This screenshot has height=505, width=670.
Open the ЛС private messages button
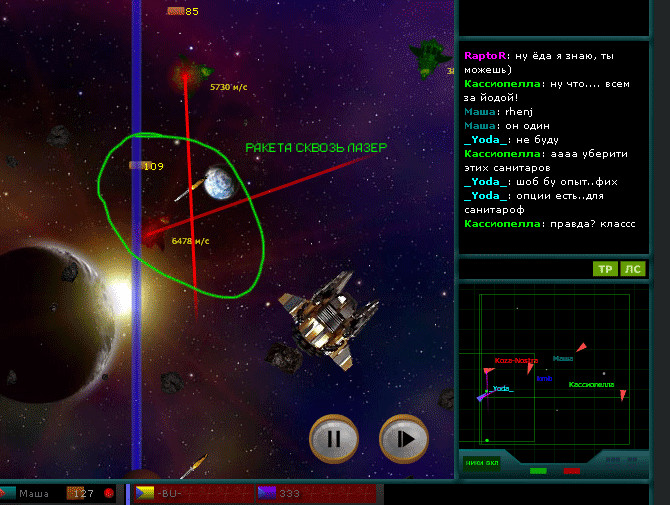tap(632, 269)
